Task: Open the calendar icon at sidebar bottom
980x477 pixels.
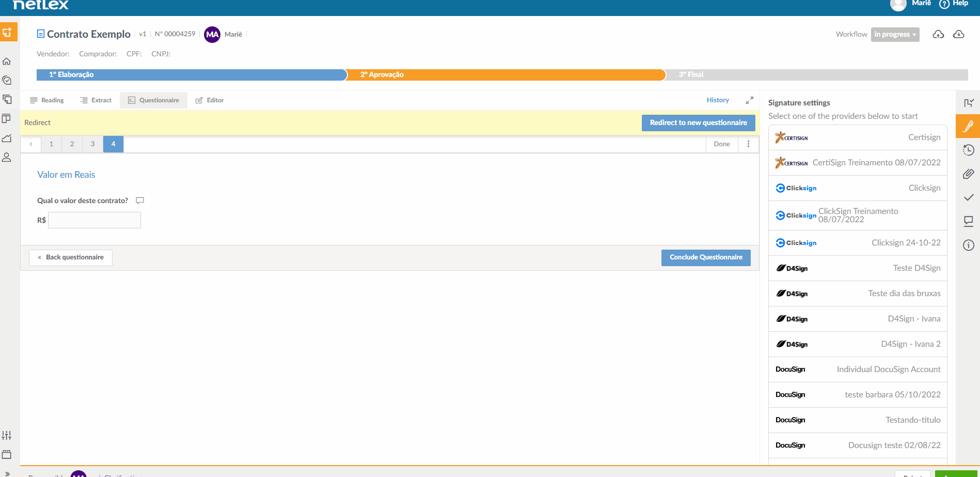Action: click(x=7, y=455)
